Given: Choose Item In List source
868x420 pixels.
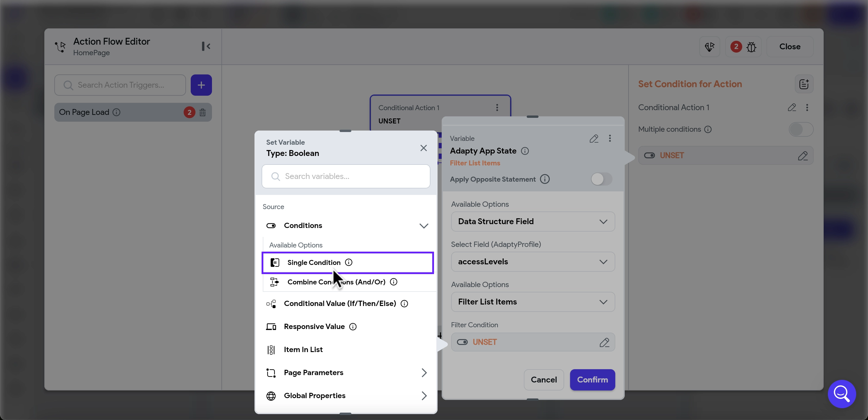Looking at the screenshot, I should 303,349.
